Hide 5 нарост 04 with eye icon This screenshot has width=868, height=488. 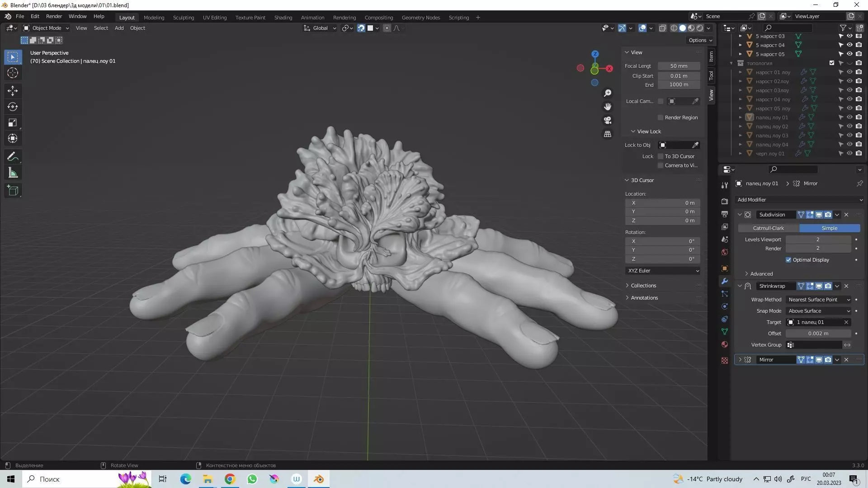pos(849,45)
